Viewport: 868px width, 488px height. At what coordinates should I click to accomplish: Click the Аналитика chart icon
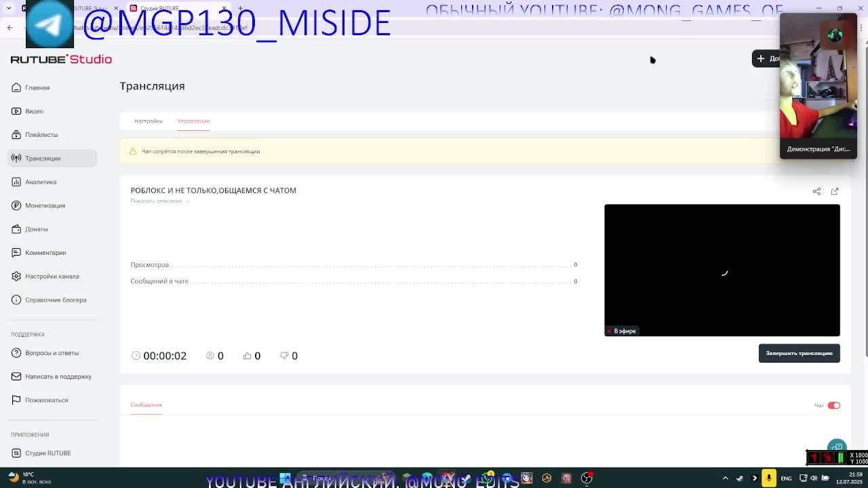16,182
